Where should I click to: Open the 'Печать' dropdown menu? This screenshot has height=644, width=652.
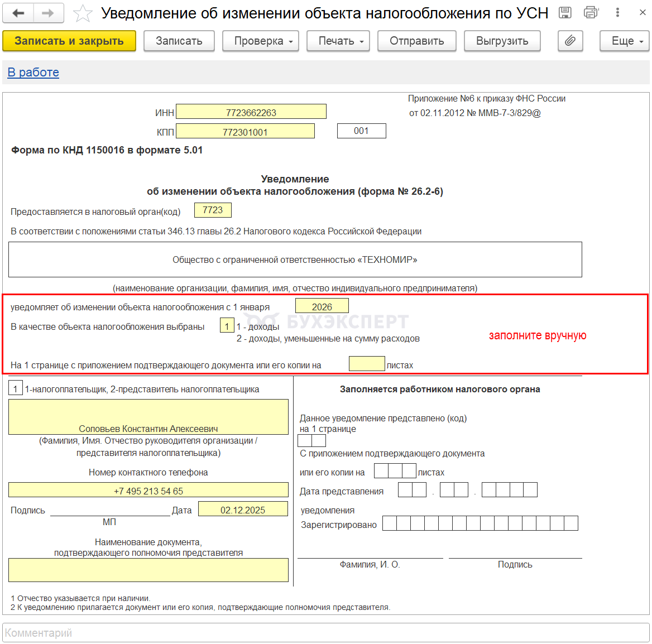click(338, 41)
